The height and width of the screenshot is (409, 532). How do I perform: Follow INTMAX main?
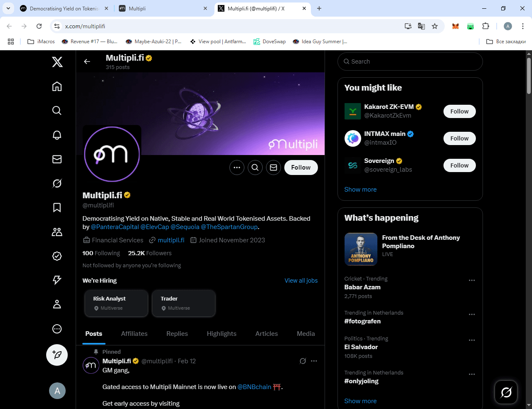[x=459, y=138]
